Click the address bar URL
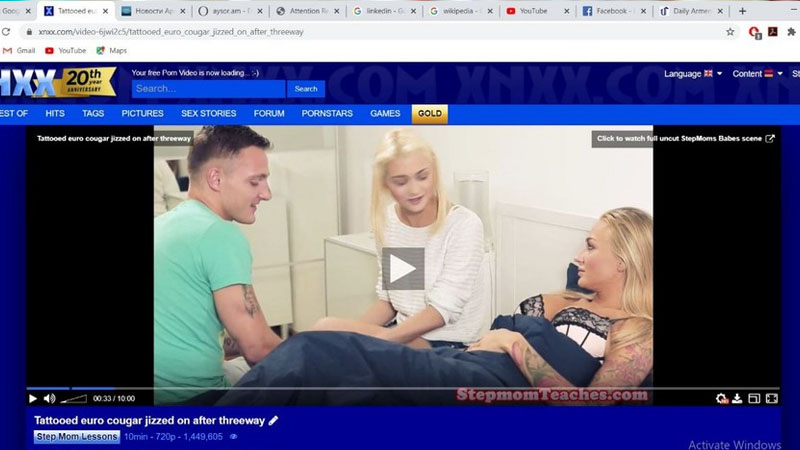Viewport: 800px width, 450px height. pyautogui.click(x=171, y=32)
